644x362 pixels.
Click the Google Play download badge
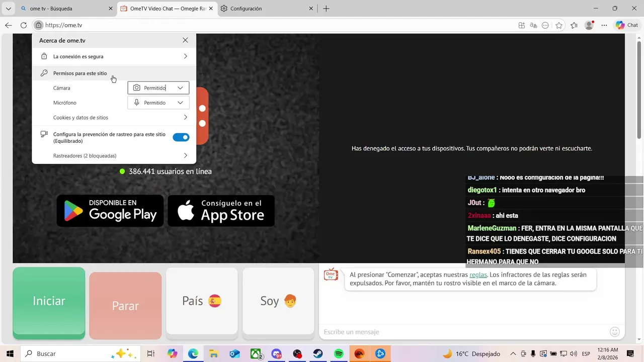pos(110,211)
